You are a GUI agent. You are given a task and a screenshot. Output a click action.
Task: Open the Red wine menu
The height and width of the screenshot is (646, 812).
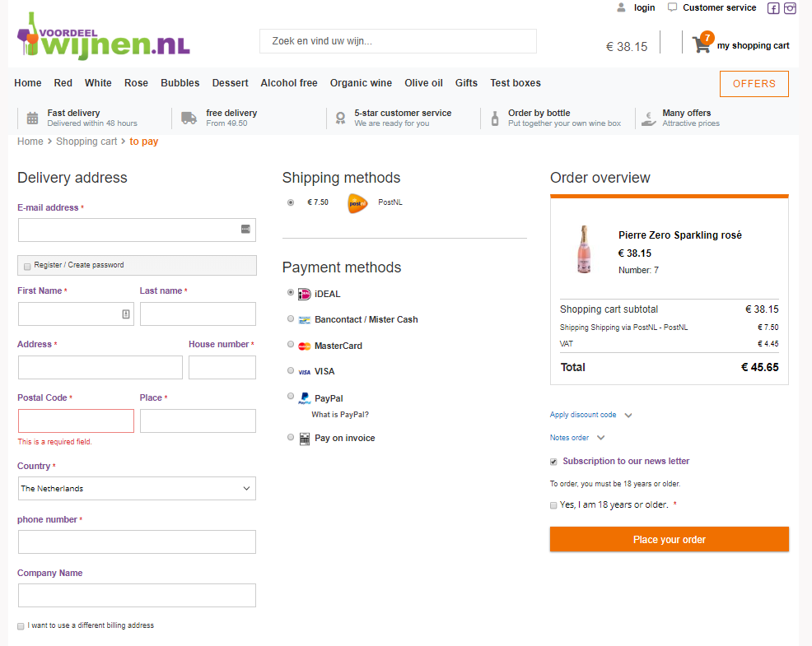[63, 83]
